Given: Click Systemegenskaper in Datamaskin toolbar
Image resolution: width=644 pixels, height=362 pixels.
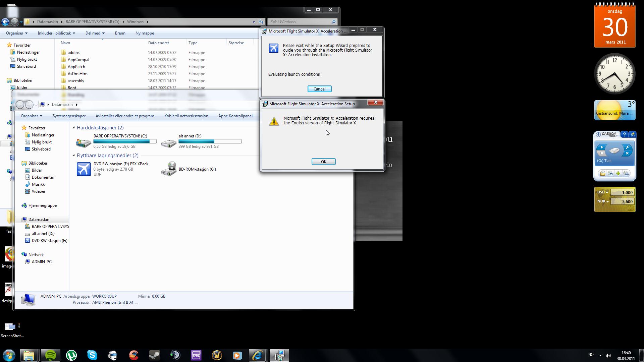Looking at the screenshot, I should click(x=69, y=116).
